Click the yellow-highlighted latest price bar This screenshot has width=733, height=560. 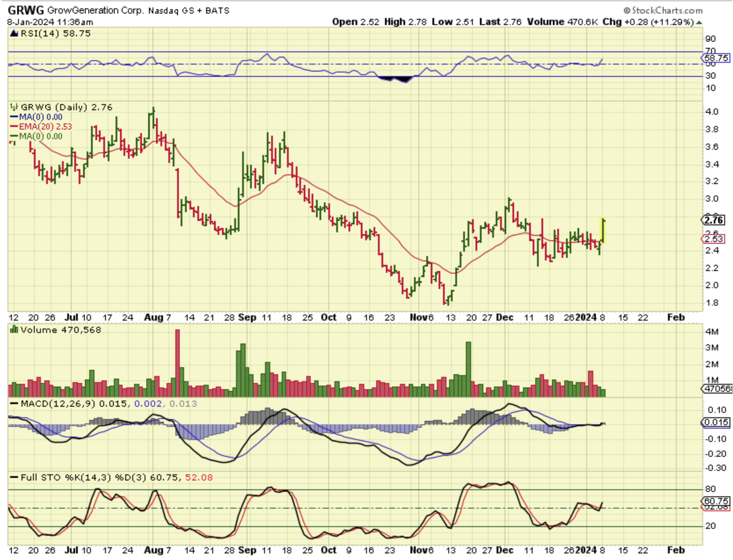[x=603, y=231]
